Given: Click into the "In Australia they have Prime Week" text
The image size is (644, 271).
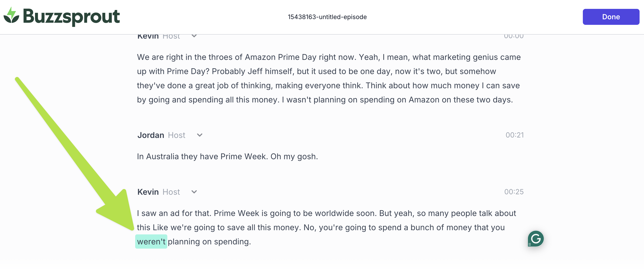Looking at the screenshot, I should (x=227, y=157).
